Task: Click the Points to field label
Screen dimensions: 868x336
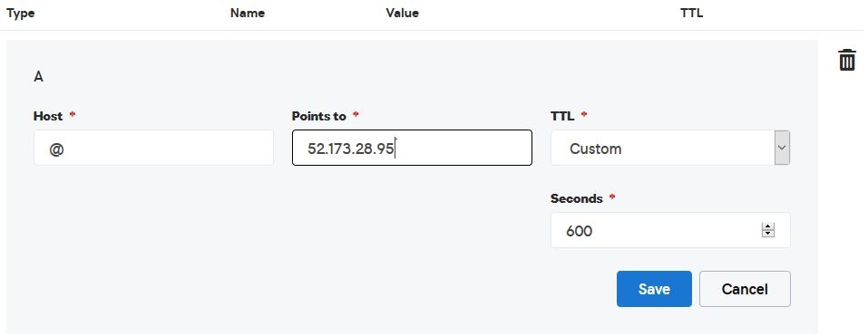Action: coord(319,116)
